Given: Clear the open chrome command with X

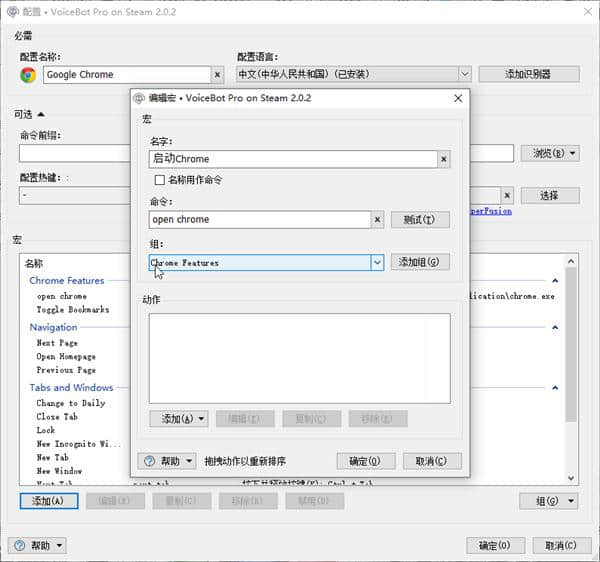Looking at the screenshot, I should tap(378, 219).
